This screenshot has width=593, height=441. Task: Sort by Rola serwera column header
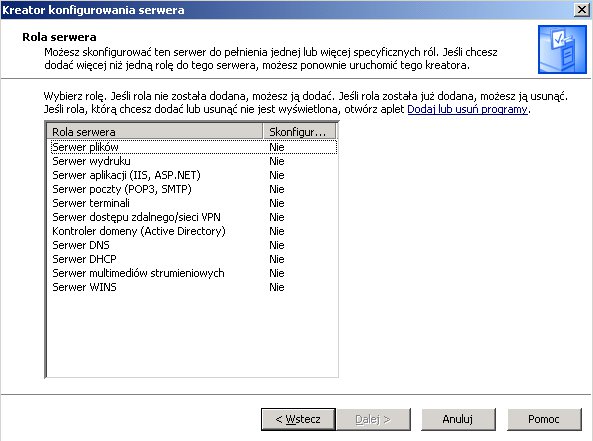(155, 132)
